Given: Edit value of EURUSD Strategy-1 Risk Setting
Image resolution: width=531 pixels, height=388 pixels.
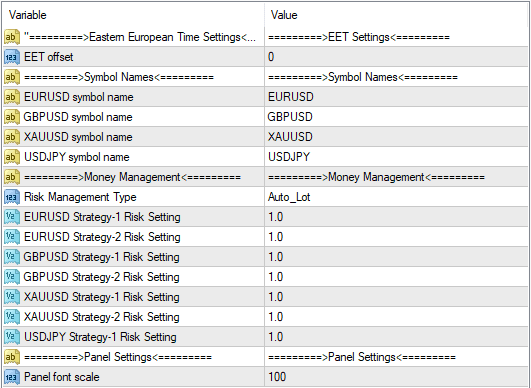Looking at the screenshot, I should click(x=396, y=217).
